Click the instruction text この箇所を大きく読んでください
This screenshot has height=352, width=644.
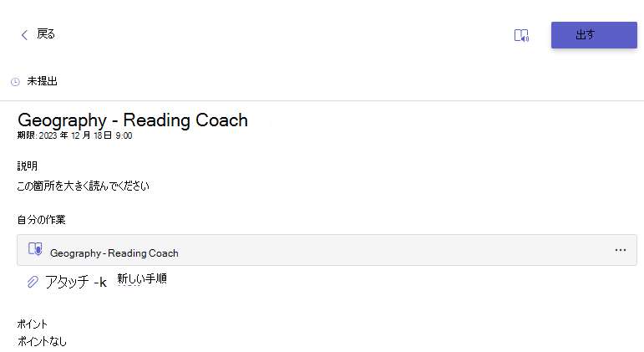83,186
